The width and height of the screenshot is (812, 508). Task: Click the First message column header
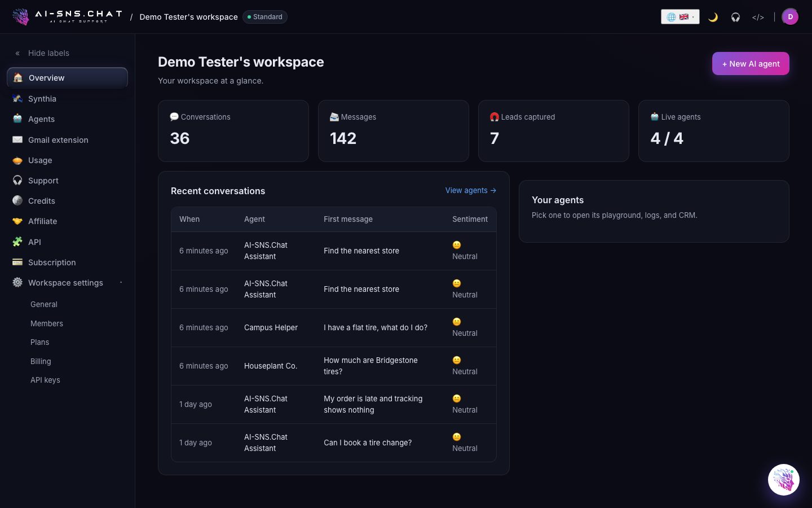[x=348, y=219]
